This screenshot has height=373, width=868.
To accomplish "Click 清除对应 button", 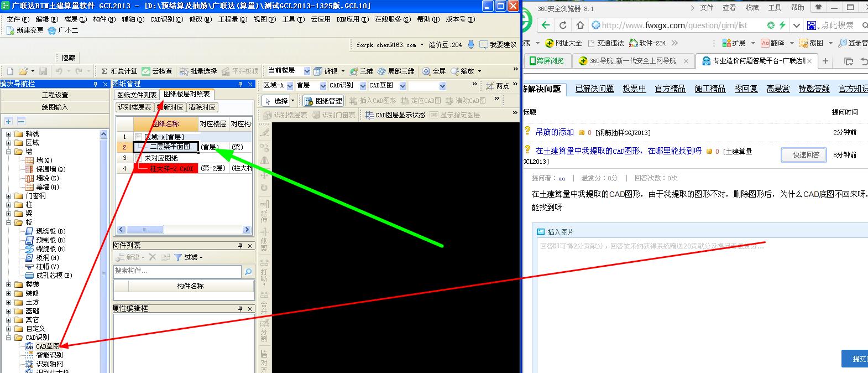I will tap(202, 107).
